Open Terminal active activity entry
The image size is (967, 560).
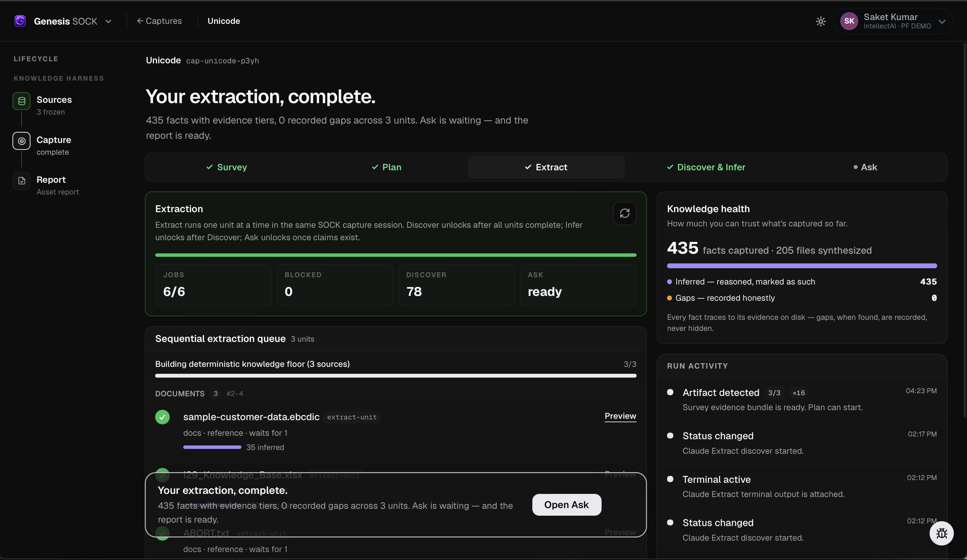pyautogui.click(x=801, y=486)
